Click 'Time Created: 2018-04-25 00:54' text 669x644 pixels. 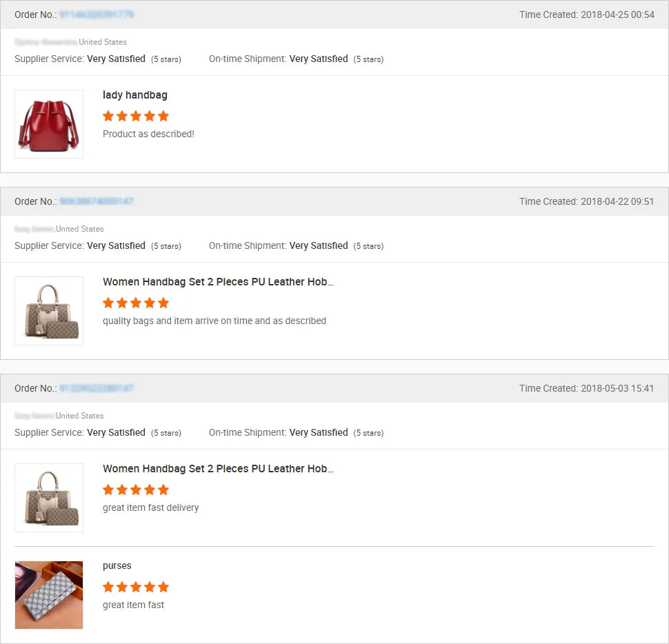point(587,14)
